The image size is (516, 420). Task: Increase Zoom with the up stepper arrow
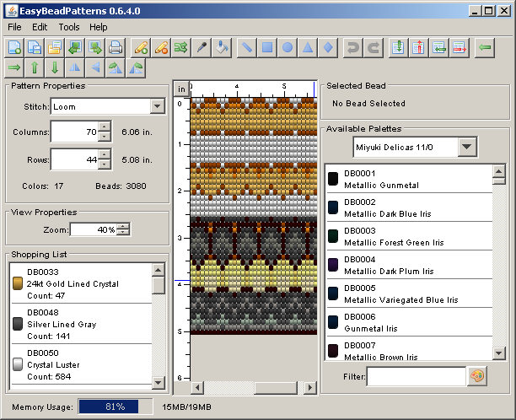[x=123, y=227]
